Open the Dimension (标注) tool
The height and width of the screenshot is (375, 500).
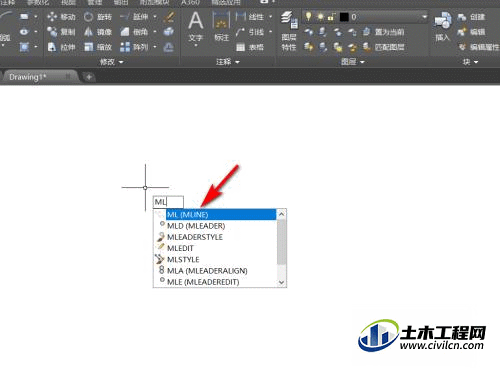pos(221,27)
